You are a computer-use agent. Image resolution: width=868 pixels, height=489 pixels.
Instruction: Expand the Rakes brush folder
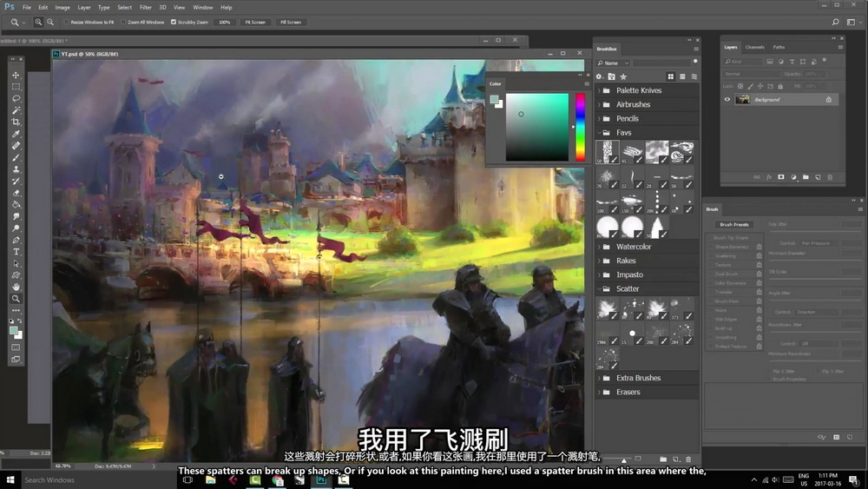(599, 261)
